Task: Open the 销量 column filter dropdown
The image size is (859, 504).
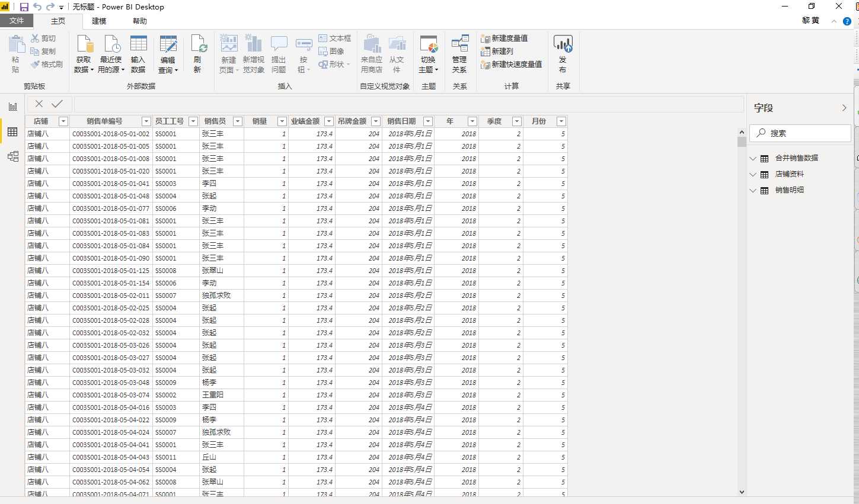Action: (x=282, y=121)
